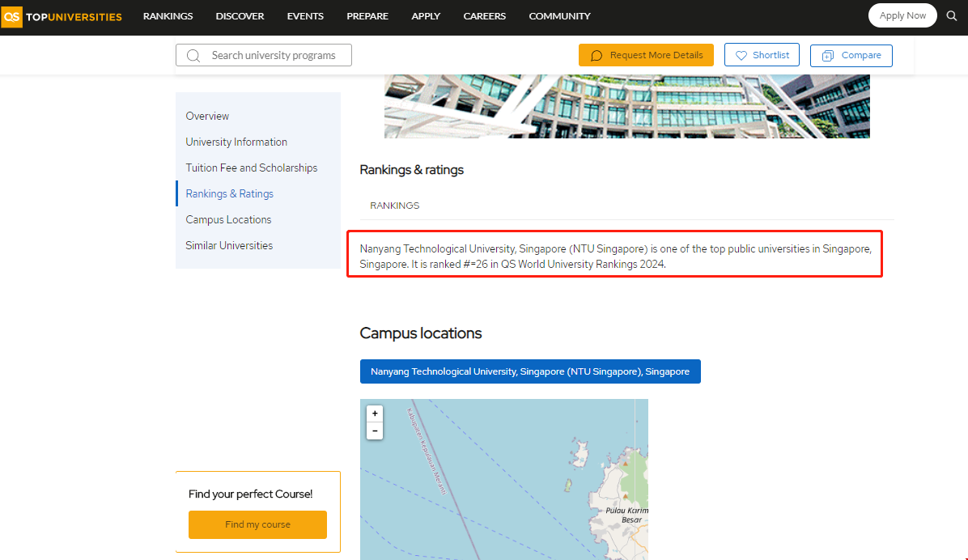
Task: Open the Community menu
Action: pyautogui.click(x=559, y=16)
